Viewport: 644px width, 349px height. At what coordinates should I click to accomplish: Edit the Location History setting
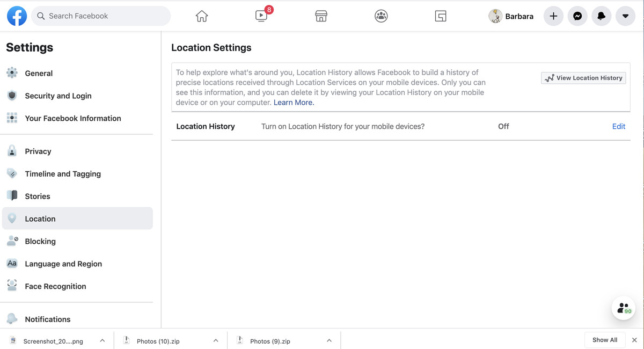point(618,126)
